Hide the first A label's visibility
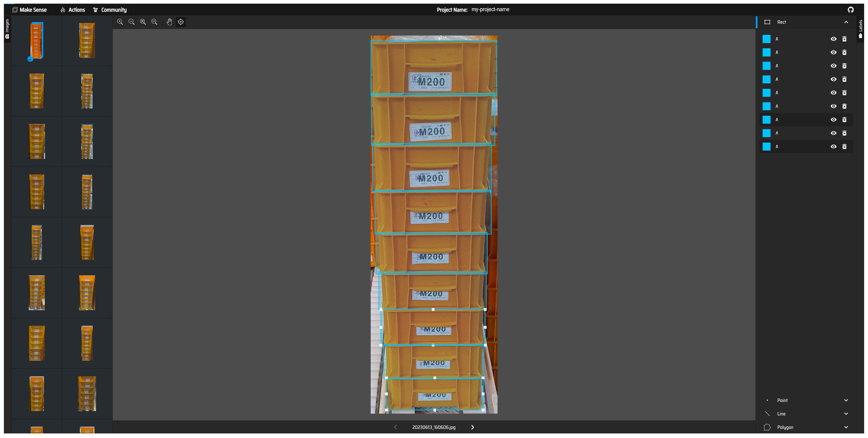This screenshot has height=438, width=868. tap(833, 39)
